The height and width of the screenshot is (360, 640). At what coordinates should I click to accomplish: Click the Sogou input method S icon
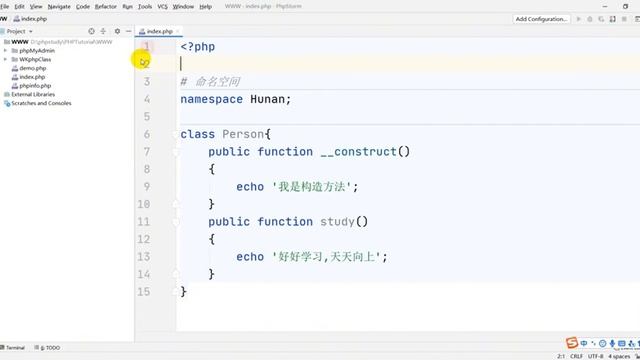(x=572, y=343)
